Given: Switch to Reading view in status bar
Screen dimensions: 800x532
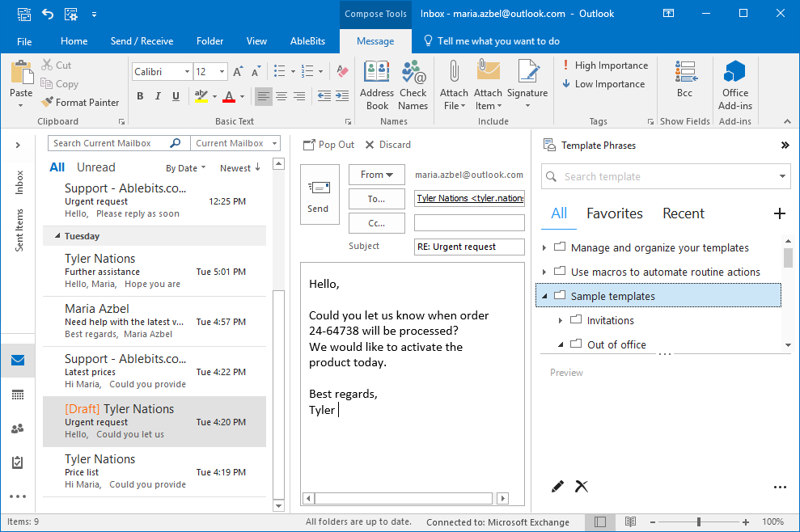Looking at the screenshot, I should coord(631,521).
